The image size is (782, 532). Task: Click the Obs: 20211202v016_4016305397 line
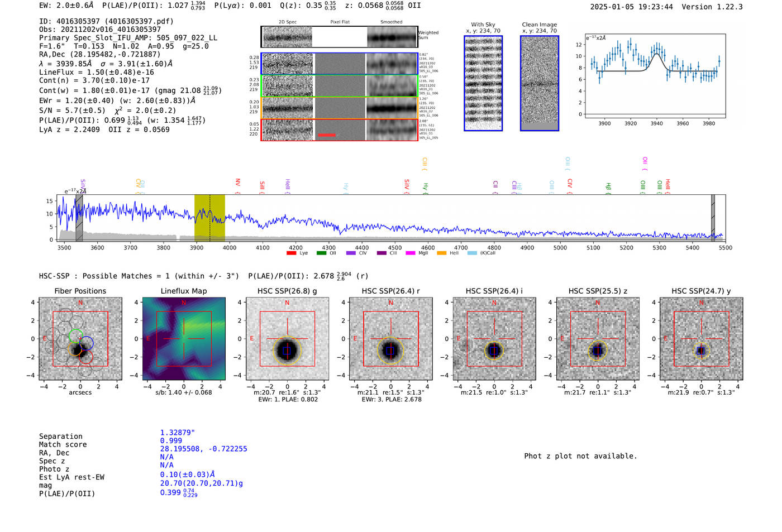point(100,30)
